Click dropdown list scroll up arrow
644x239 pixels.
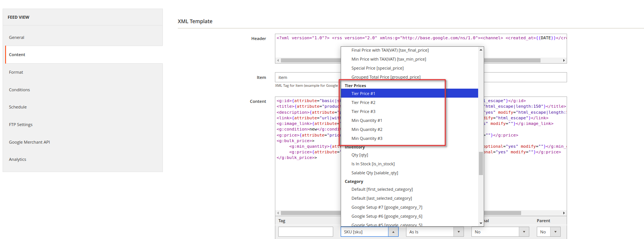point(481,50)
